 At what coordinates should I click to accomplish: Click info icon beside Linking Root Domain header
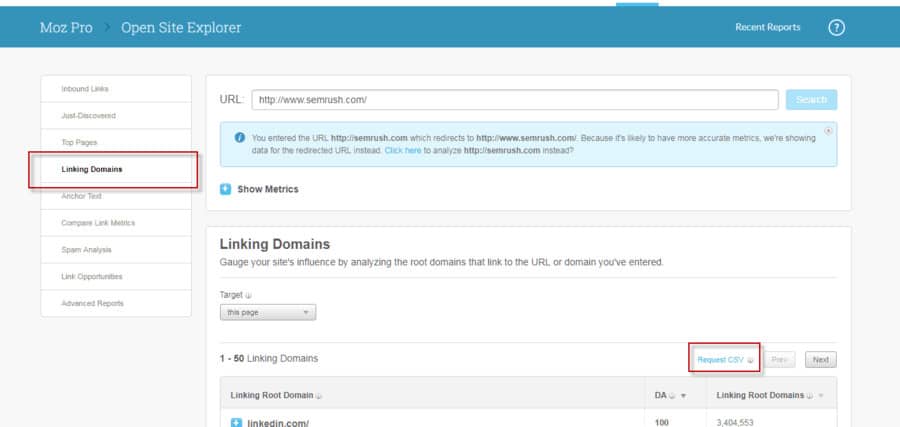319,395
